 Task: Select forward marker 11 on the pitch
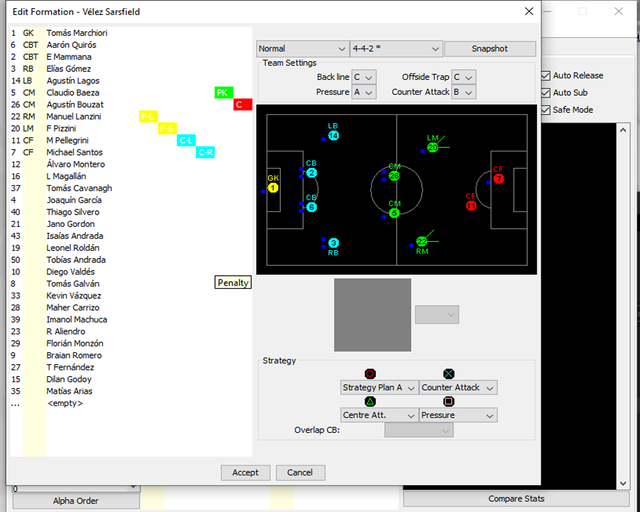471,206
